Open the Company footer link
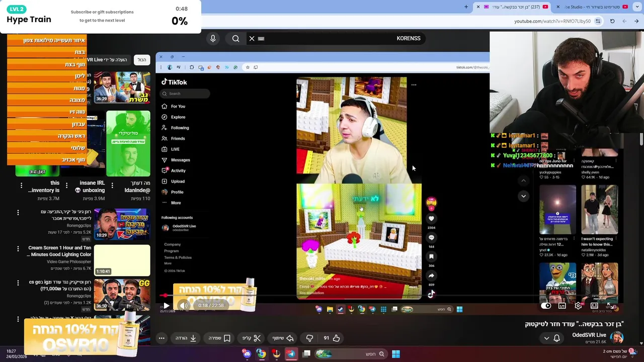644x362 pixels. (x=172, y=244)
